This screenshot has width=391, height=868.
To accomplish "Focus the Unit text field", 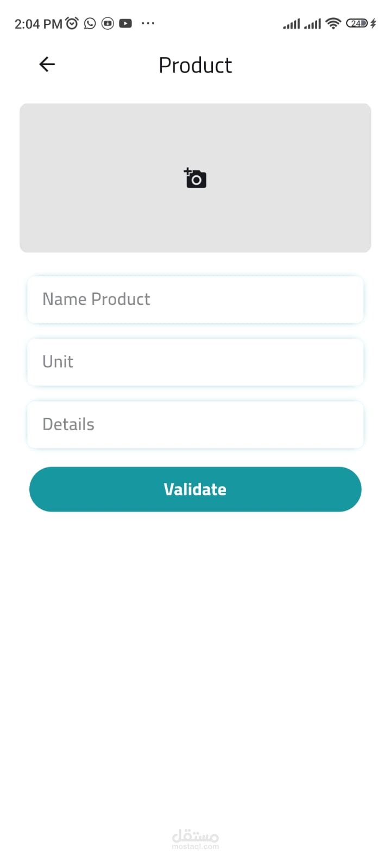I will coord(195,362).
